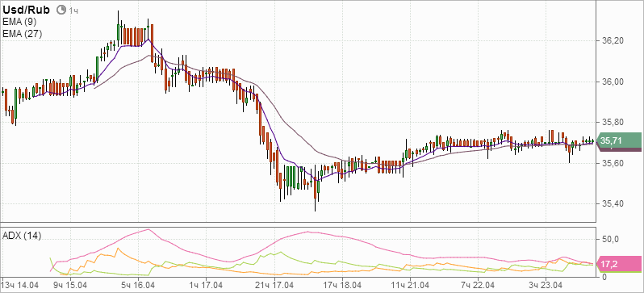This screenshot has width=644, height=293.
Task: Click the 1ч timeframe text next to clock
Action: pyautogui.click(x=73, y=10)
